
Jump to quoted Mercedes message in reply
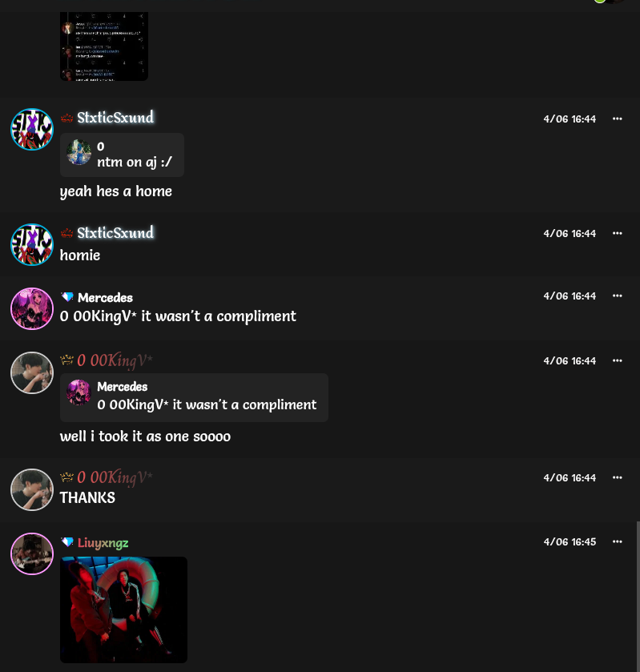coord(194,398)
